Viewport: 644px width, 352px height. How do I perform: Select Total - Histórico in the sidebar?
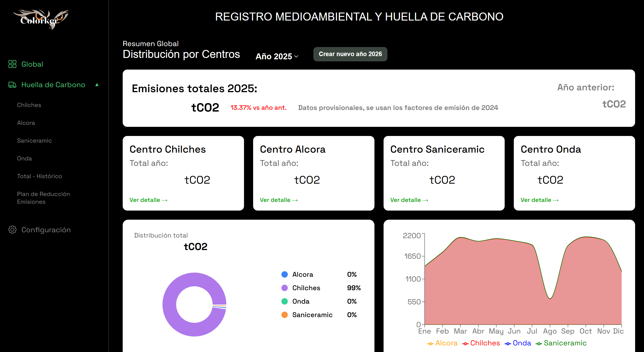click(39, 176)
